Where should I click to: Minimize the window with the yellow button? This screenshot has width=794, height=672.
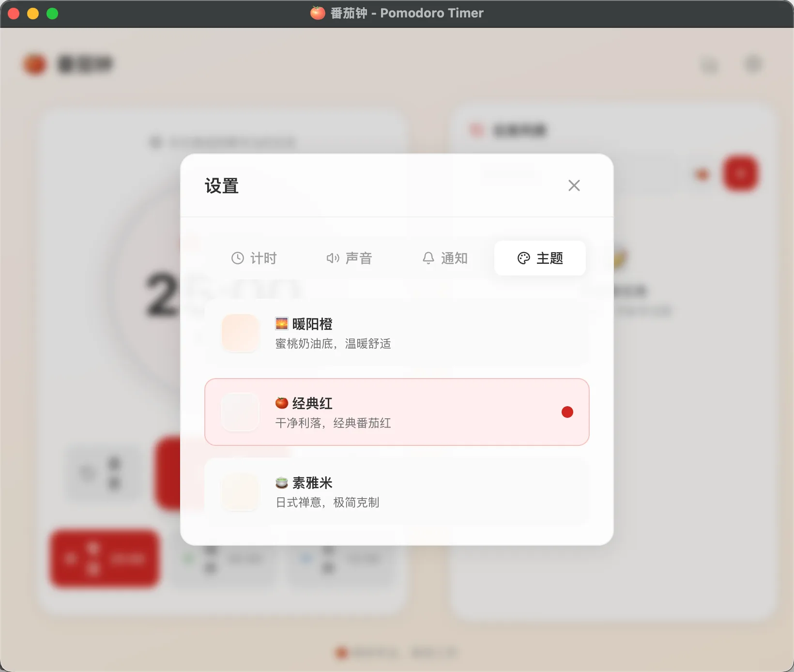click(33, 14)
